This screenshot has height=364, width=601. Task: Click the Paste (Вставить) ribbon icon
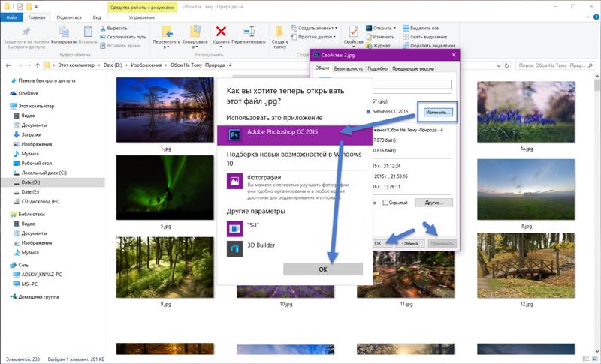point(88,32)
